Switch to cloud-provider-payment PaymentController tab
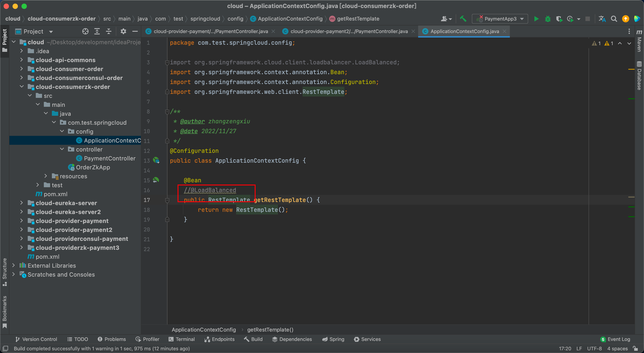The width and height of the screenshot is (644, 353). pyautogui.click(x=210, y=31)
